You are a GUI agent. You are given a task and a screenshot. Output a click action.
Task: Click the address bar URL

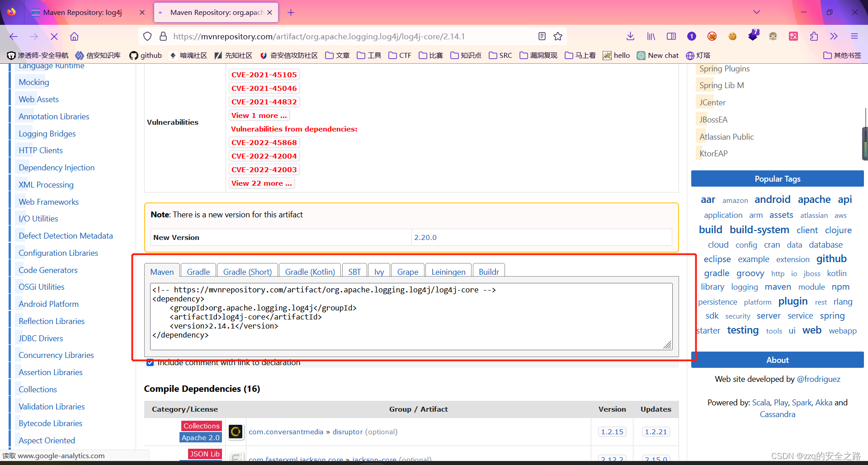point(319,37)
